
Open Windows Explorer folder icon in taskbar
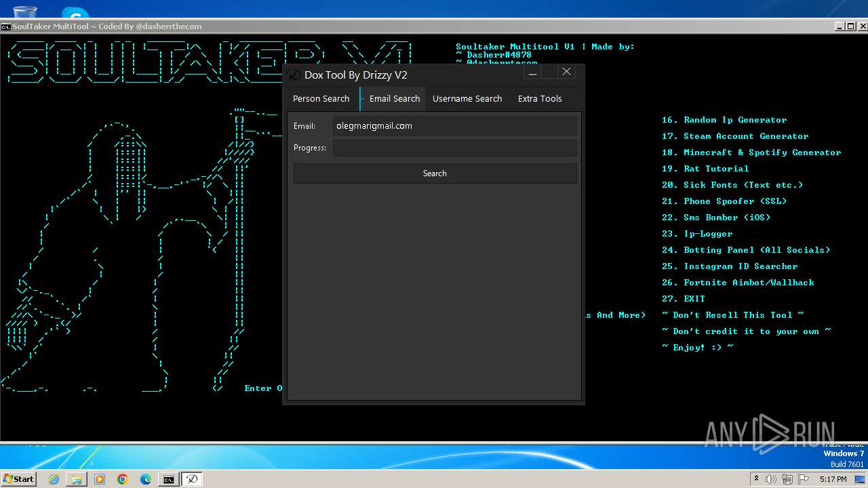click(x=77, y=479)
